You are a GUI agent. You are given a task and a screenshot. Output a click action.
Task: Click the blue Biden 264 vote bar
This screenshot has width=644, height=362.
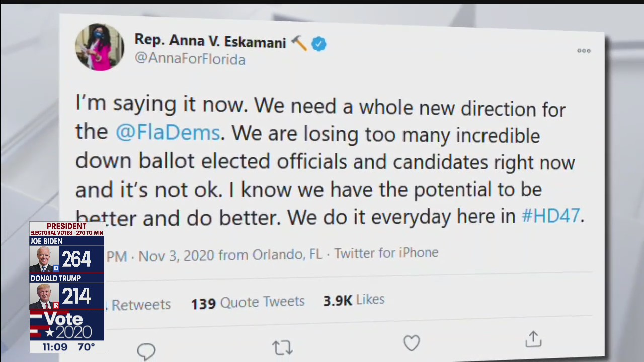tap(75, 258)
